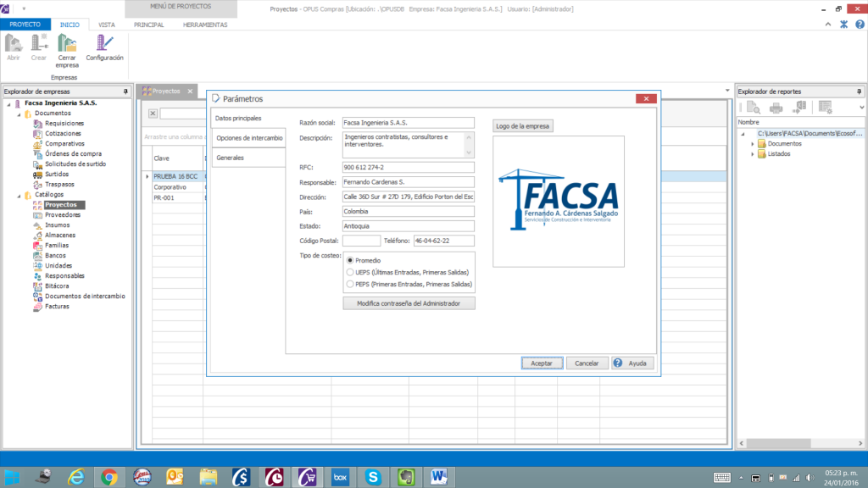
Task: Choose PEPS (Primeras Entradas, Primeras Salidas)
Action: (350, 284)
